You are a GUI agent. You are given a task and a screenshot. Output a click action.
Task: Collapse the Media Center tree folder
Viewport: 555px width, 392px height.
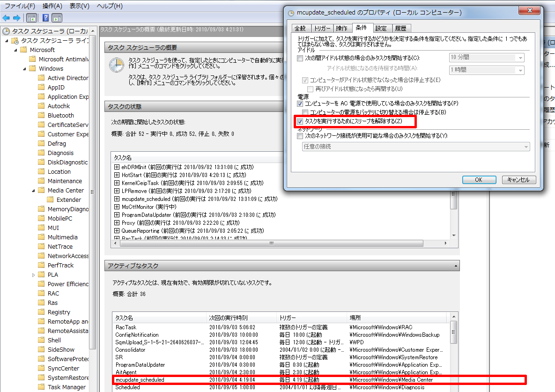pyautogui.click(x=33, y=191)
